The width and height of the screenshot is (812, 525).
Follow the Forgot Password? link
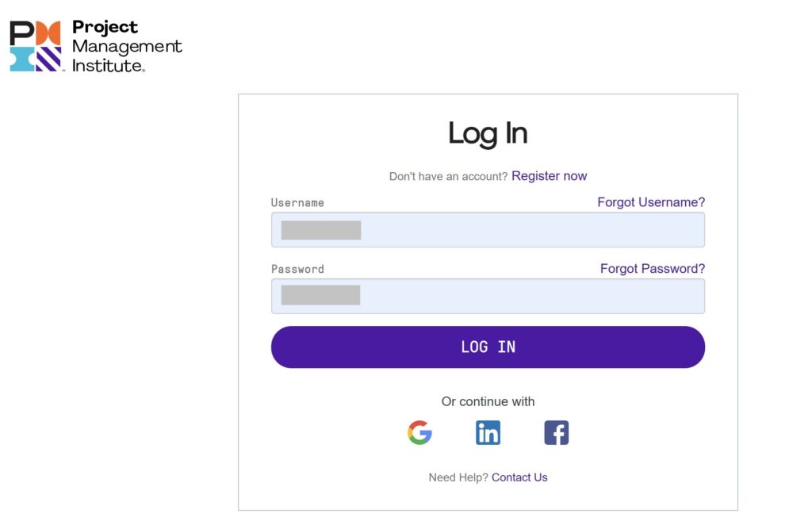point(653,268)
